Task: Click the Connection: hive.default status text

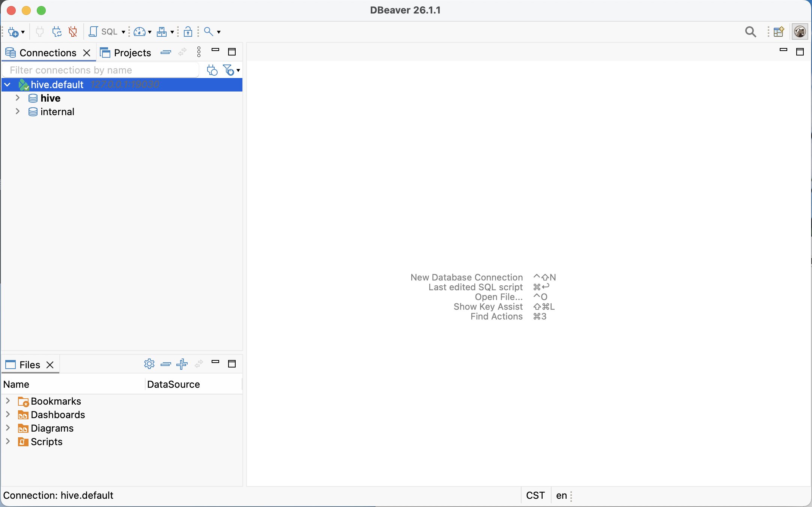Action: (x=58, y=495)
